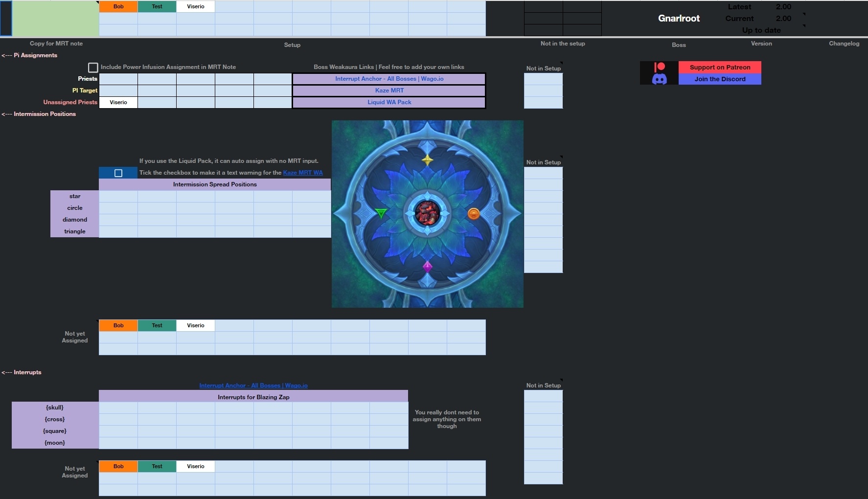This screenshot has height=499, width=868.
Task: Click the Gnarlroot boss portrait in the map center
Action: [x=428, y=213]
